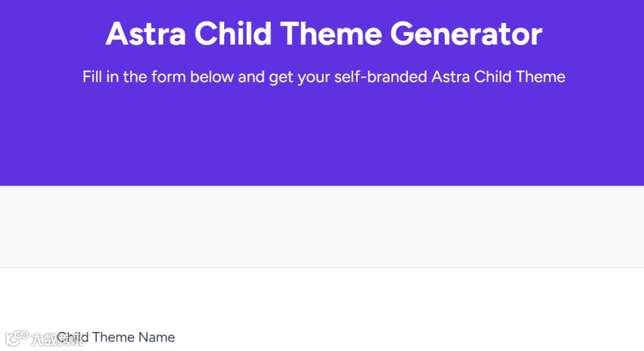Click the light gray section under the banner
The image size is (644, 351).
(322, 227)
